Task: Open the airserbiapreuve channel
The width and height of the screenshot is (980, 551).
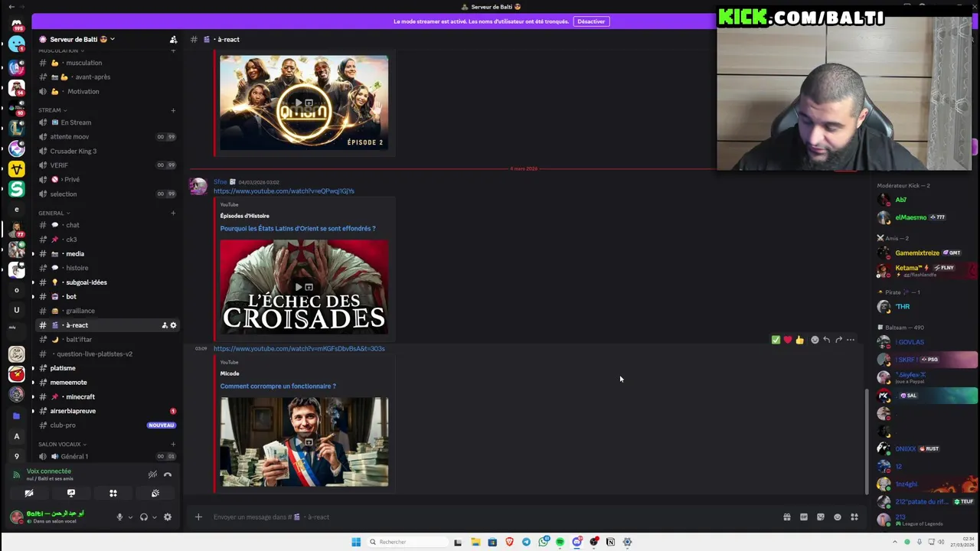Action: (107, 411)
